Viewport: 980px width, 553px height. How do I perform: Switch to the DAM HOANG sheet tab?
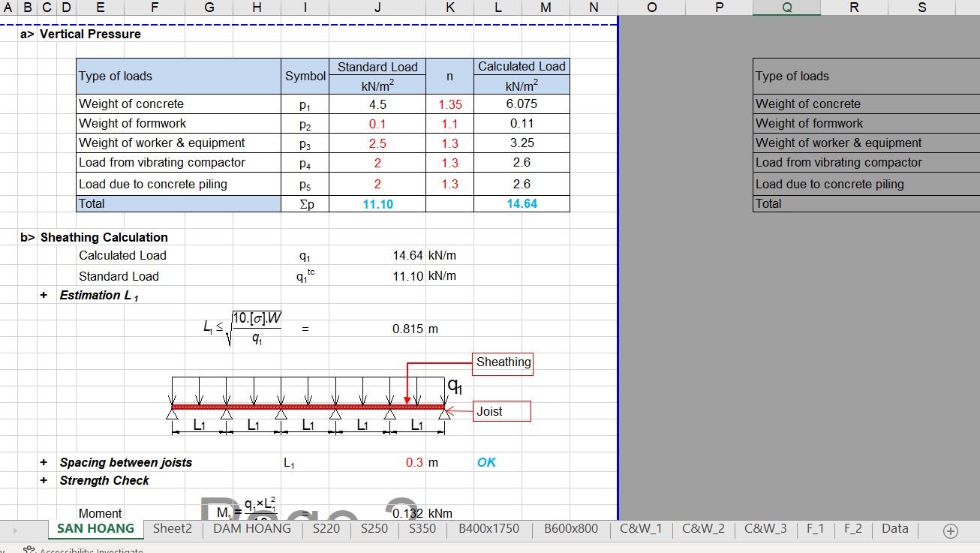[252, 528]
